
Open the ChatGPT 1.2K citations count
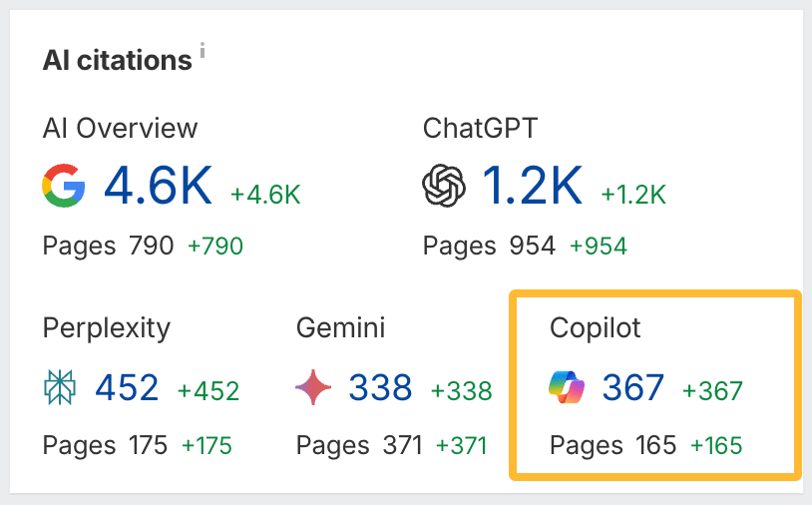532,186
